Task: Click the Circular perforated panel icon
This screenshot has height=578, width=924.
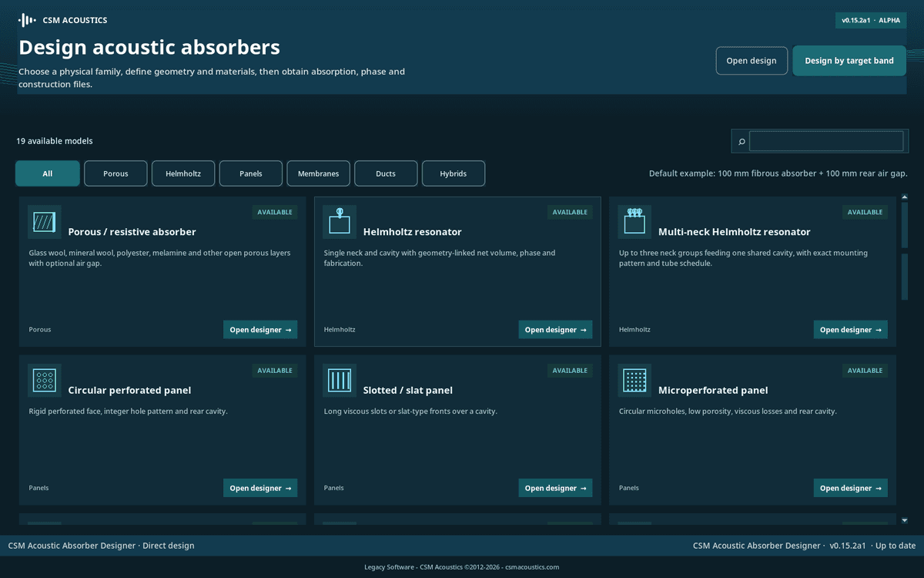Action: 45,381
